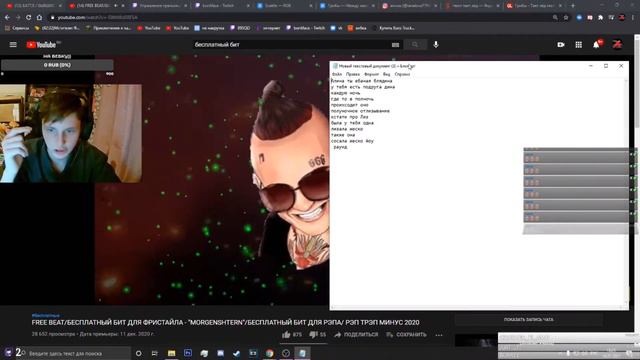Click the YouTube magnifier search button
Viewport: 640px width, 360px height.
tap(415, 44)
